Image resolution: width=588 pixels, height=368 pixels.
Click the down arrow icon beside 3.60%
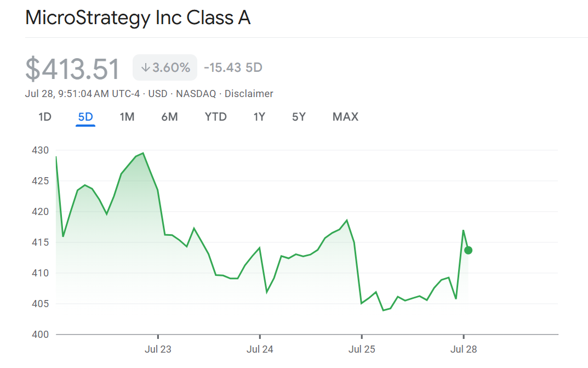pos(146,67)
